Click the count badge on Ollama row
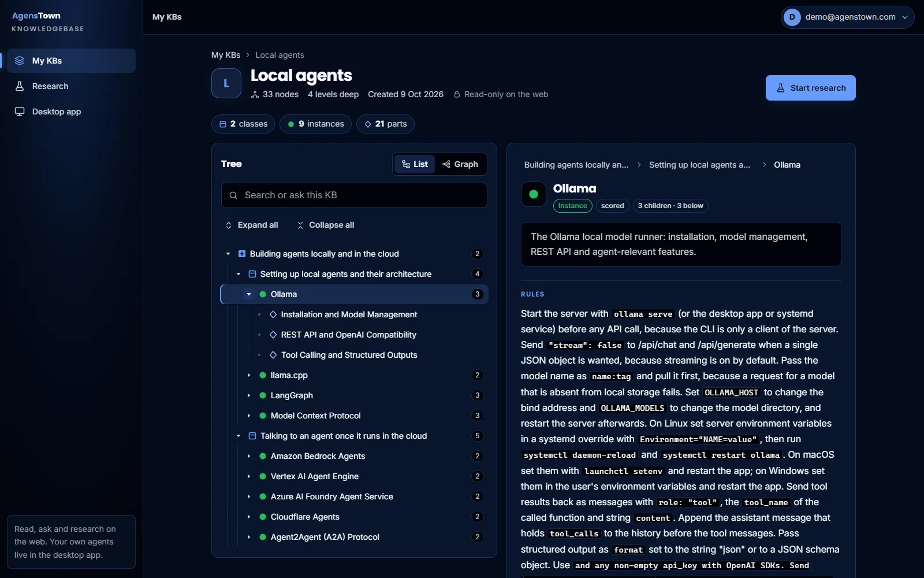Screen dimensions: 924x578 tap(477, 294)
